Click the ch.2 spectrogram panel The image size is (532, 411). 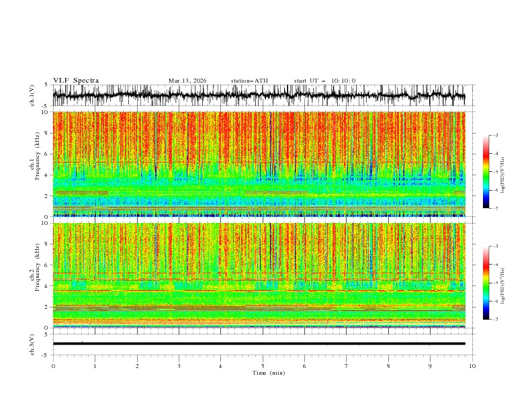(259, 275)
